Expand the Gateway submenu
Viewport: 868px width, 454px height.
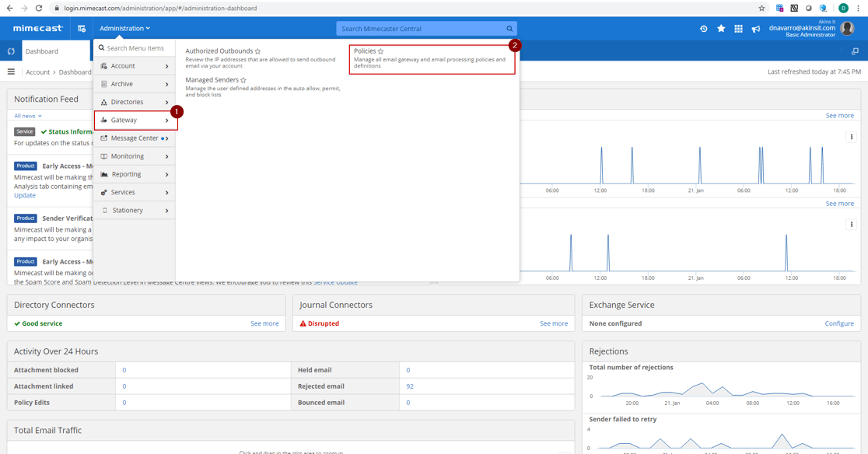126,120
